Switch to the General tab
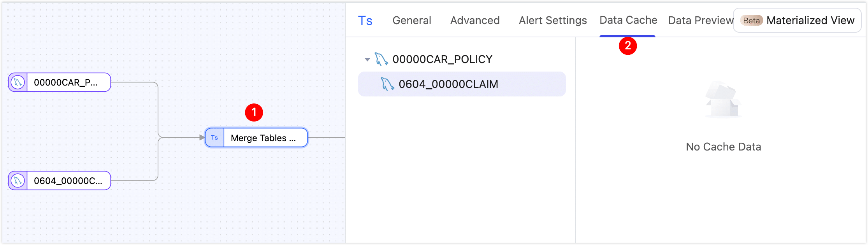 coord(411,20)
